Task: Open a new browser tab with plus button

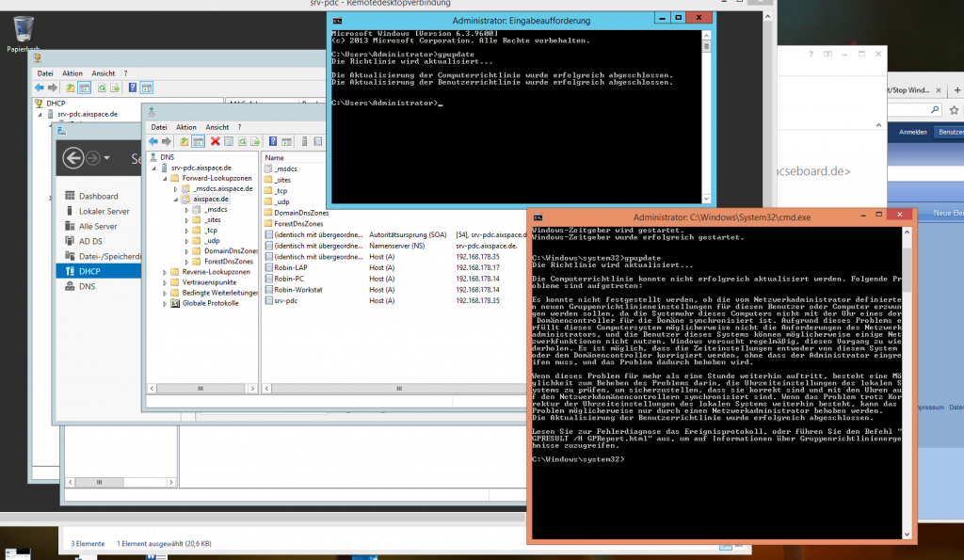Action: [x=956, y=90]
